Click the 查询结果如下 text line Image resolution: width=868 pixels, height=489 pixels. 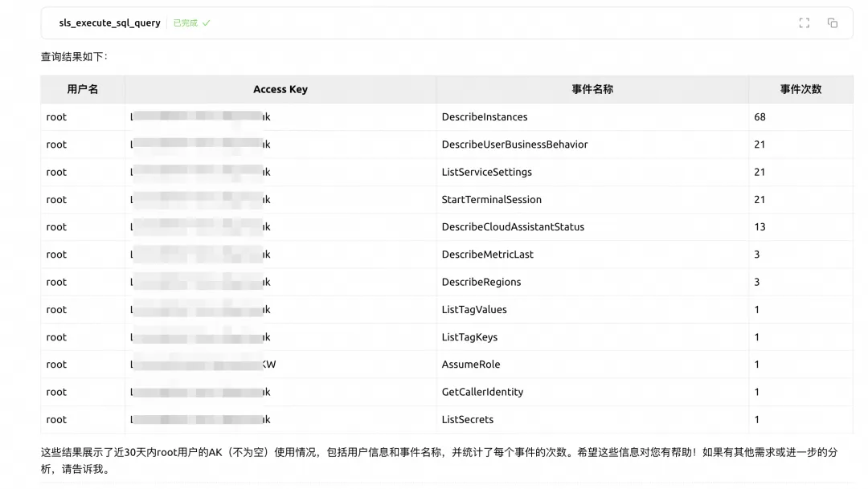point(74,57)
